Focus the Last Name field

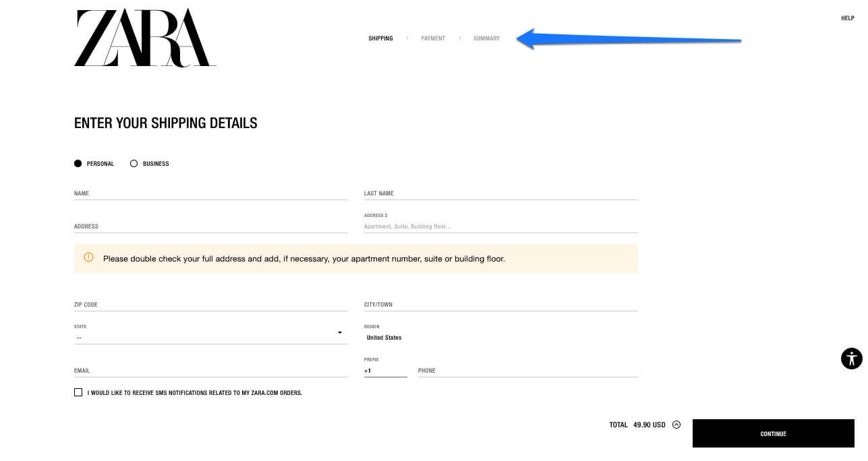tap(501, 193)
